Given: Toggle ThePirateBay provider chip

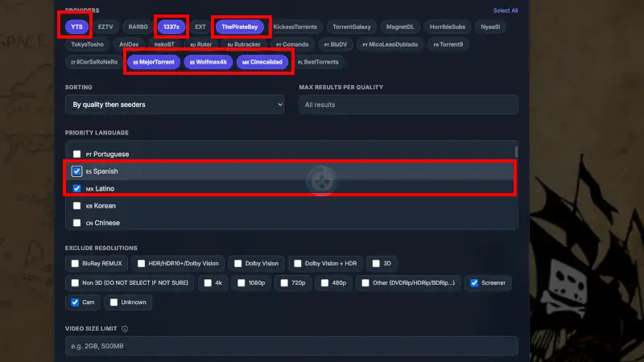Looking at the screenshot, I should click(240, 27).
